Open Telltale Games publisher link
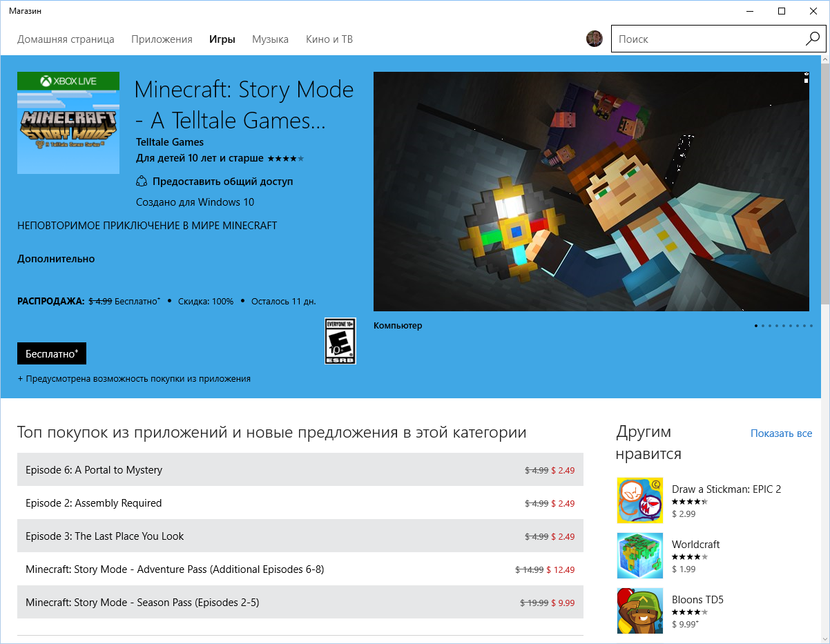This screenshot has width=830, height=644. pyautogui.click(x=170, y=142)
